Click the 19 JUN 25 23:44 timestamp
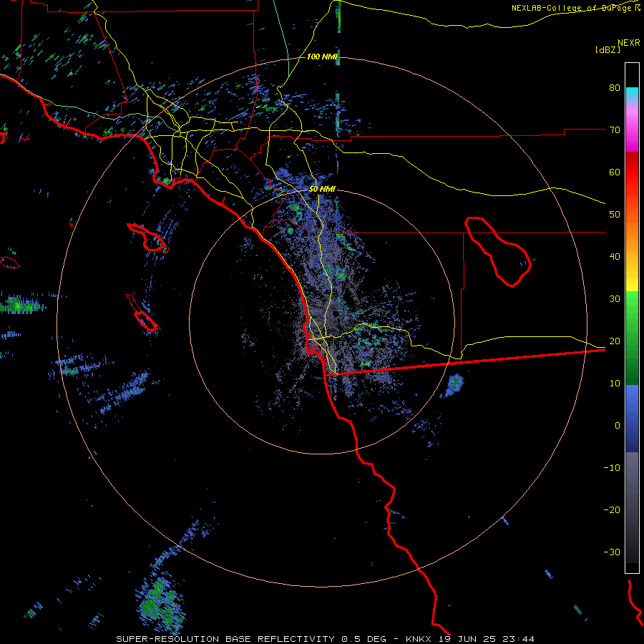Viewport: 644px width, 644px height. tap(487, 639)
